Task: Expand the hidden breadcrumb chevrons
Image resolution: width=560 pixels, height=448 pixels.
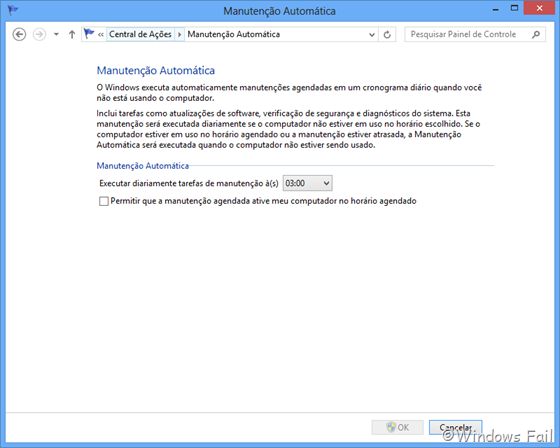Action: point(101,35)
